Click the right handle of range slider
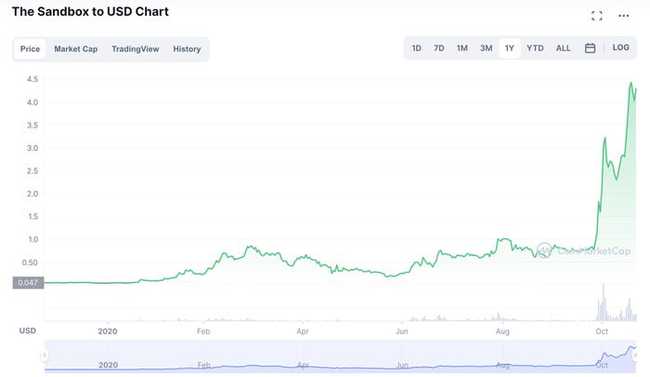Screen dimensions: 650x377 [x=635, y=355]
